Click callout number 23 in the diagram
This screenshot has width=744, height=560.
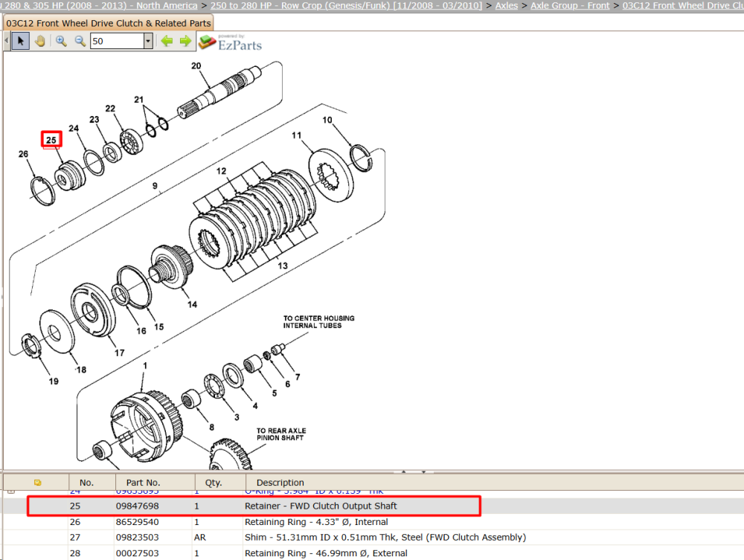pos(94,120)
